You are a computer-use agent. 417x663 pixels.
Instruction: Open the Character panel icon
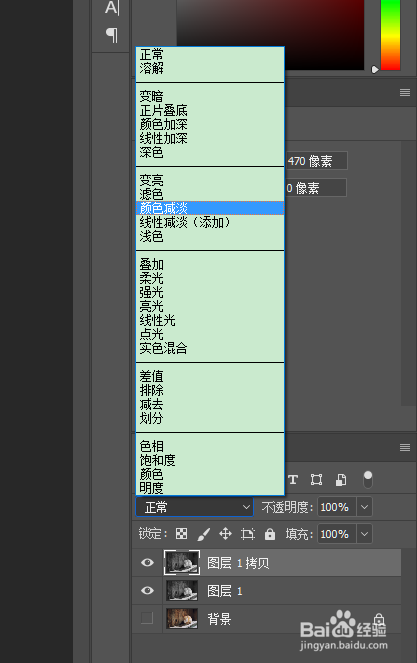coord(112,7)
